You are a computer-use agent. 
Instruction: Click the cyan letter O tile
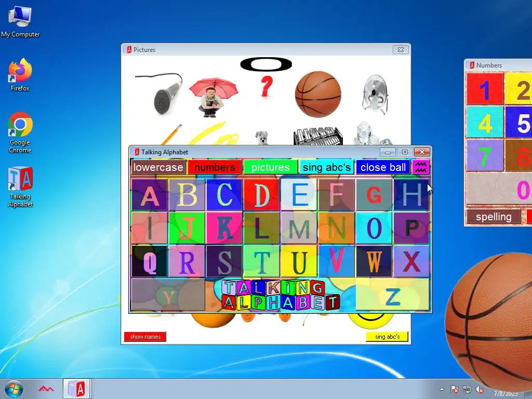tap(374, 228)
